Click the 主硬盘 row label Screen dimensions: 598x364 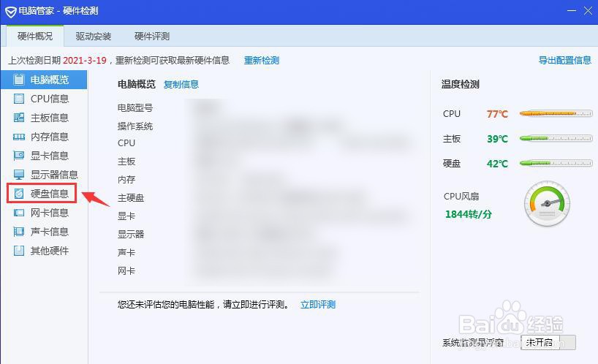[131, 198]
